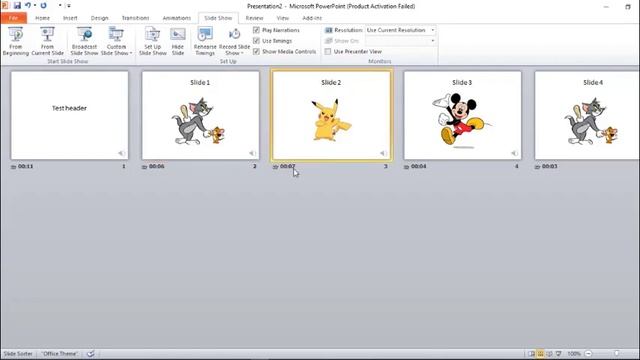This screenshot has height=360, width=640.
Task: Click the 00:06 timing text
Action: click(156, 167)
